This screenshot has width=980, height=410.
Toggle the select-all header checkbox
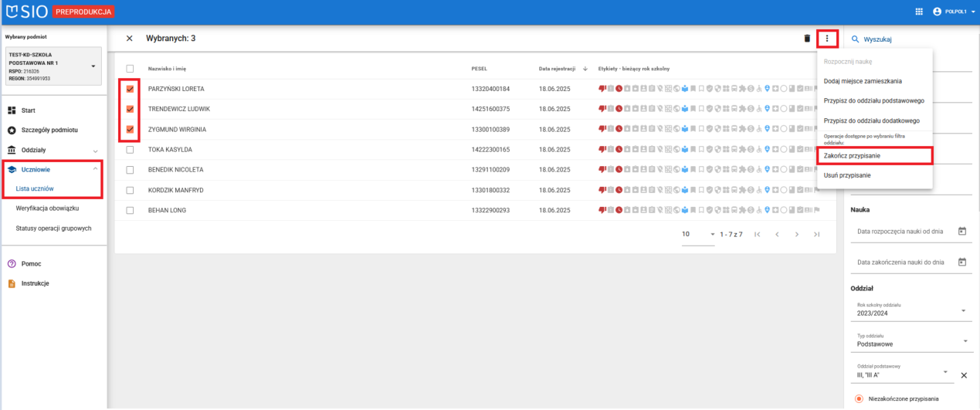(x=130, y=69)
